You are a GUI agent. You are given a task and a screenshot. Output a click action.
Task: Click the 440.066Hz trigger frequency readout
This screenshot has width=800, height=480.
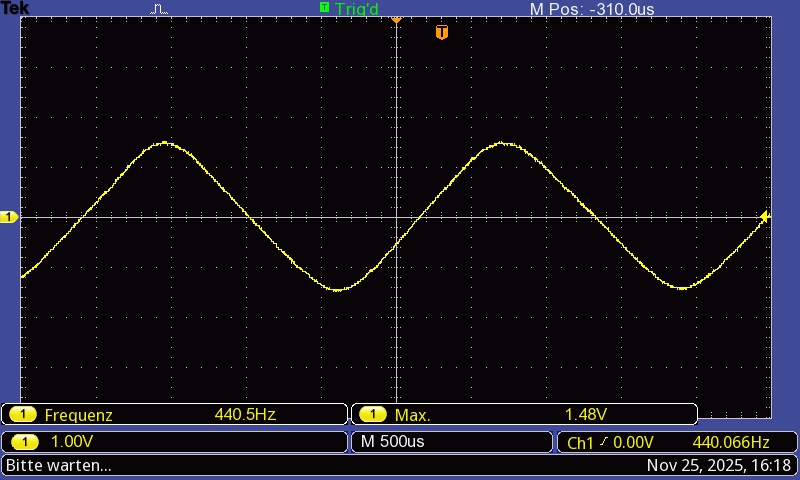pyautogui.click(x=730, y=442)
